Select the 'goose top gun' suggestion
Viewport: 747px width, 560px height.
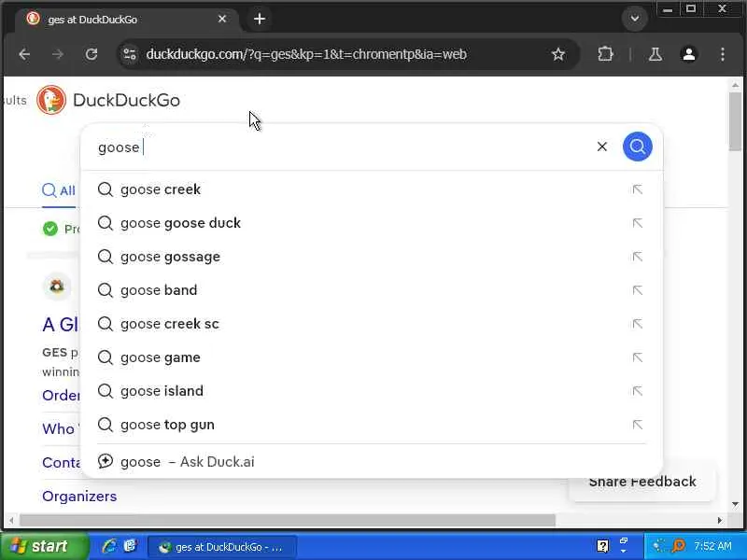pyautogui.click(x=372, y=425)
